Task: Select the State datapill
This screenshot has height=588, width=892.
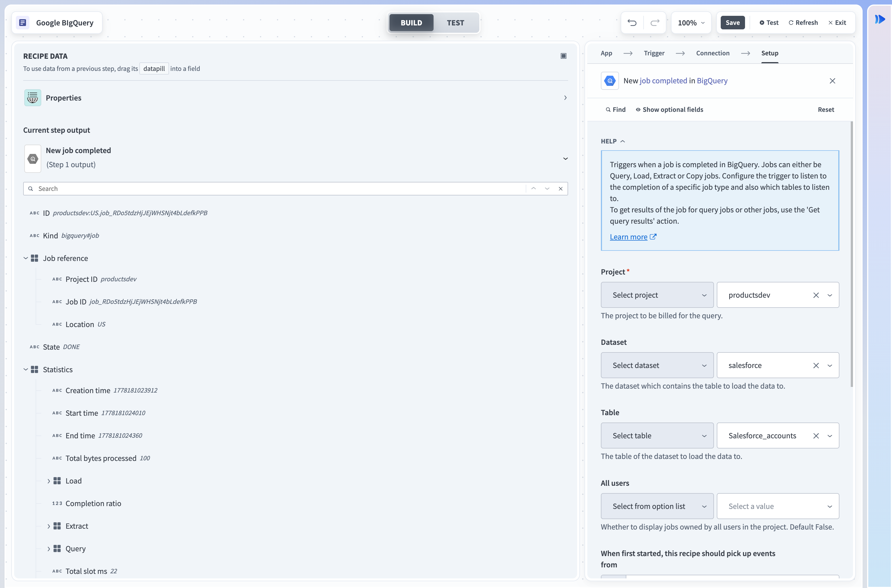Action: click(55, 347)
